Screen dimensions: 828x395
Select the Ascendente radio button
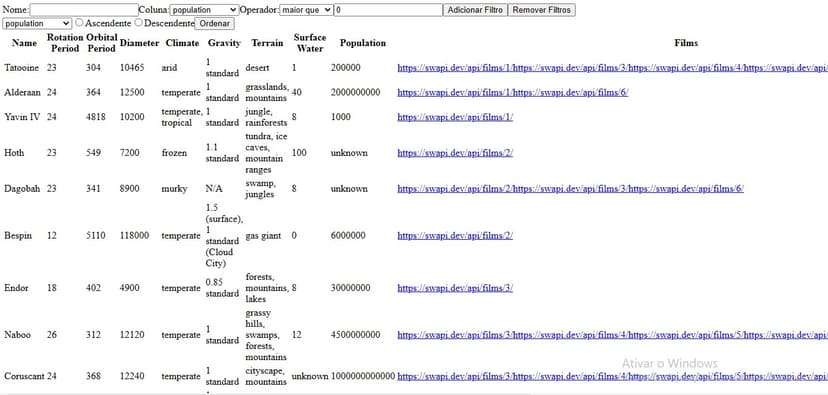(x=79, y=23)
